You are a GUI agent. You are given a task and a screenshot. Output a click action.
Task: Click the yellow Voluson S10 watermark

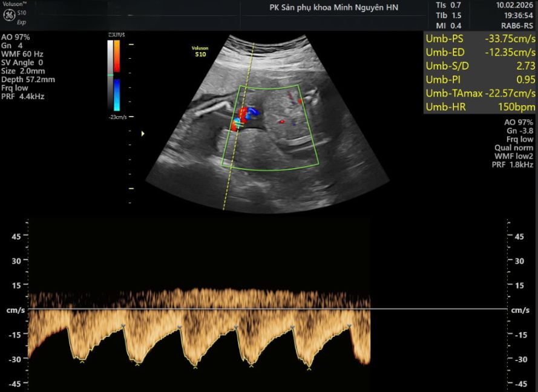point(200,51)
